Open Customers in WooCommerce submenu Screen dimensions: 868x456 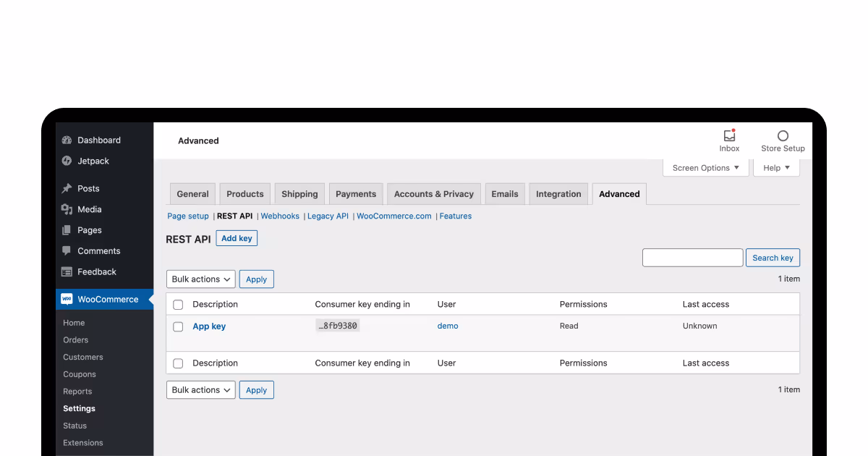point(83,358)
